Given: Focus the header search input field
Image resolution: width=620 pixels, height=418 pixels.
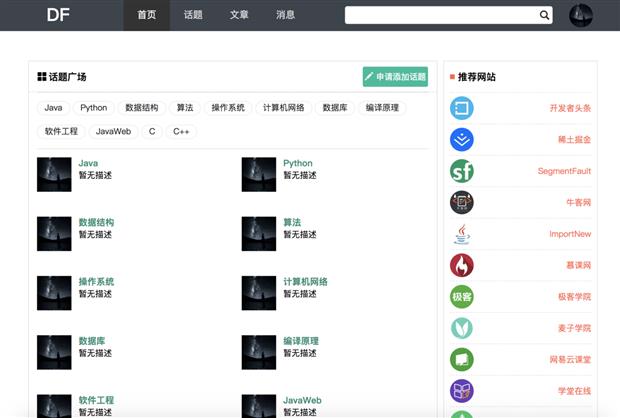Looking at the screenshot, I should click(441, 15).
